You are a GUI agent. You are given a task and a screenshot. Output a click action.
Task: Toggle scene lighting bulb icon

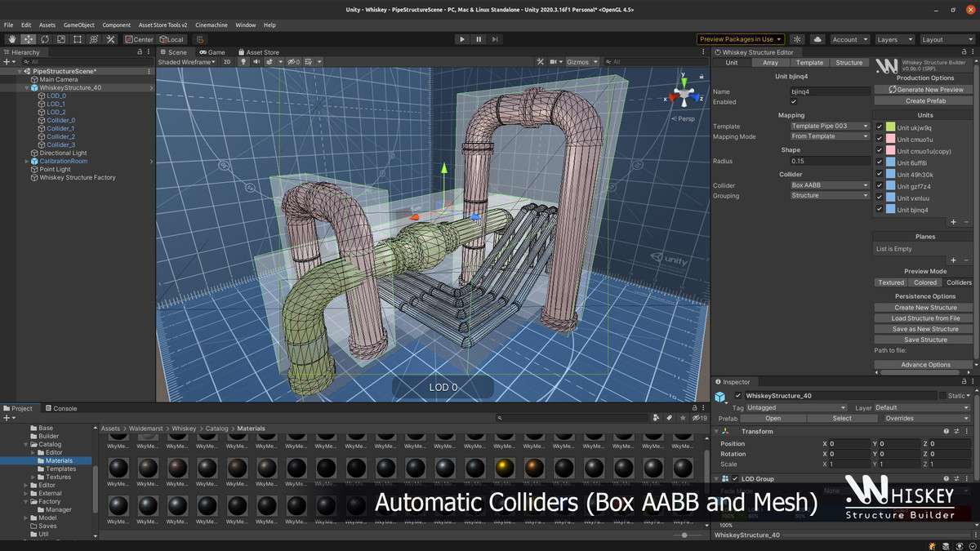[243, 62]
